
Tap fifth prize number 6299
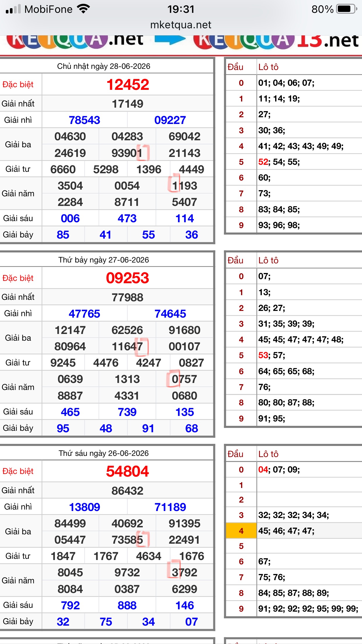(184, 589)
